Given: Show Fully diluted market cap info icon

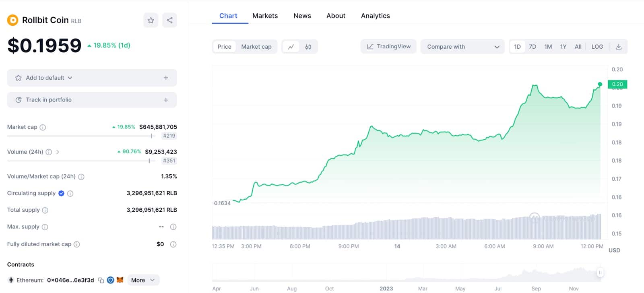Looking at the screenshot, I should tap(77, 244).
